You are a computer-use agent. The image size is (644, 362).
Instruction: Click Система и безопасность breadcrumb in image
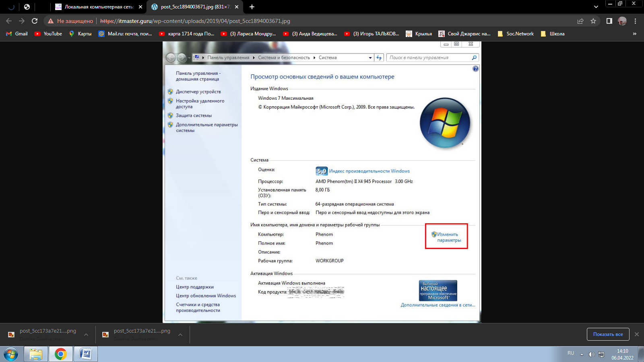tap(284, 58)
